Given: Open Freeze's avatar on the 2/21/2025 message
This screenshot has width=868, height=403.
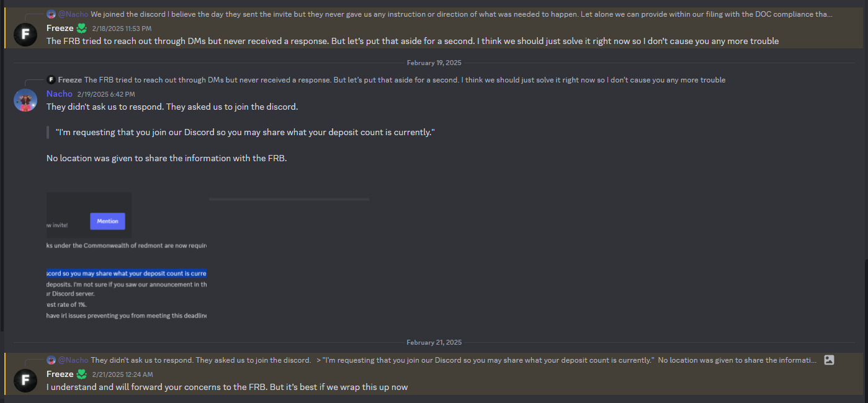Looking at the screenshot, I should pyautogui.click(x=25, y=380).
